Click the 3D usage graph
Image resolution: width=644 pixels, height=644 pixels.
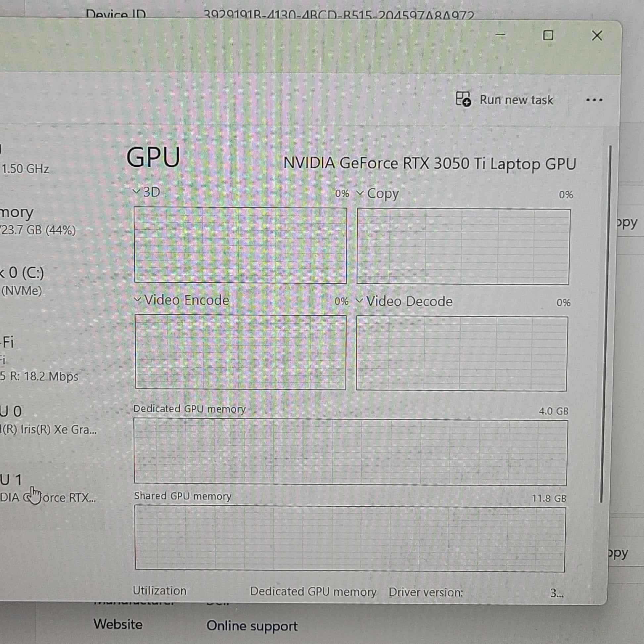[x=240, y=245]
